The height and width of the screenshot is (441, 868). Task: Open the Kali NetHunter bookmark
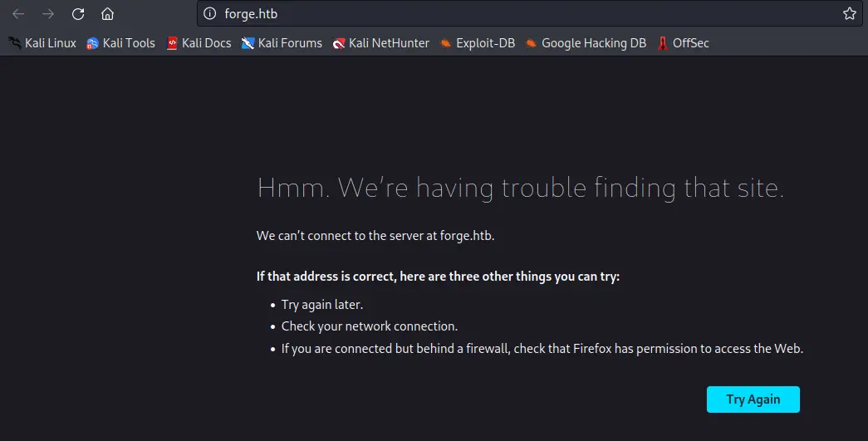[381, 43]
